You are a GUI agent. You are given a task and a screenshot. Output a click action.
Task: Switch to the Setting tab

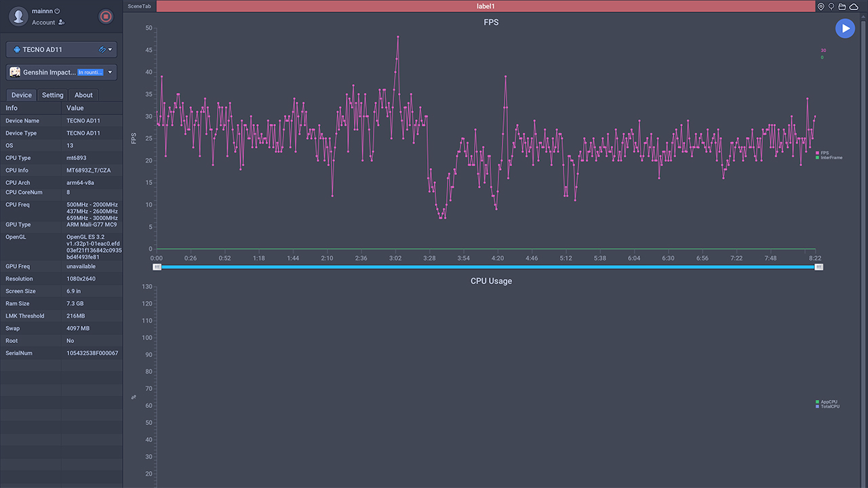52,95
